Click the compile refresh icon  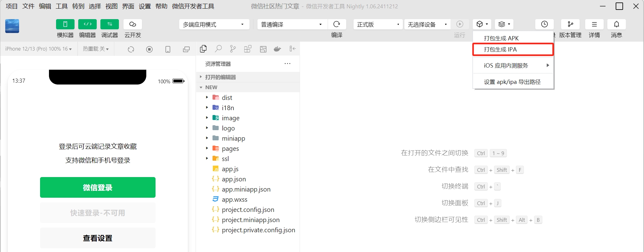(337, 24)
